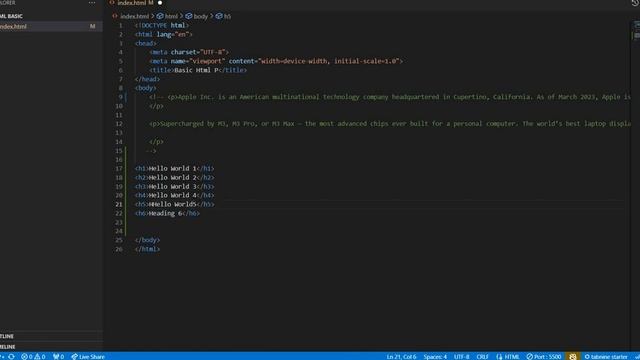
Task: Switch to the index.html editor tab
Action: point(135,3)
